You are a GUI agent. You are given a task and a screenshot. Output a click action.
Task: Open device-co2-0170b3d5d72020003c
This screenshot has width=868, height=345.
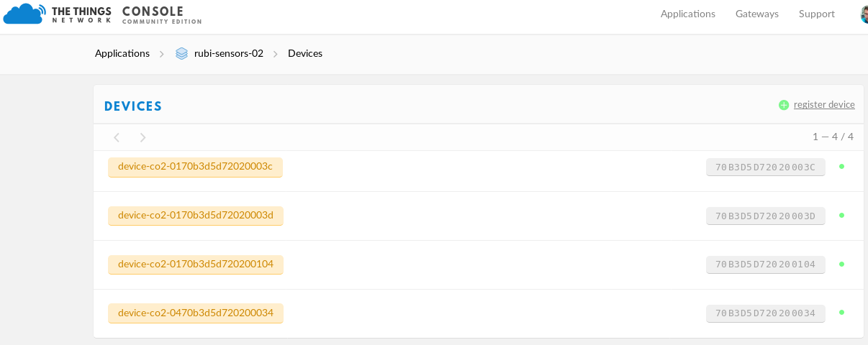[195, 167]
